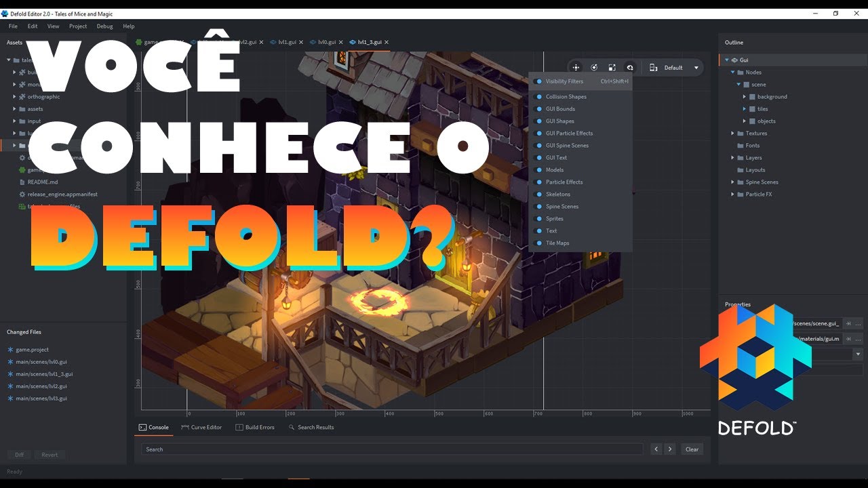Screen dimensions: 868x488
Task: Expand the background node in Outline
Action: 744,97
